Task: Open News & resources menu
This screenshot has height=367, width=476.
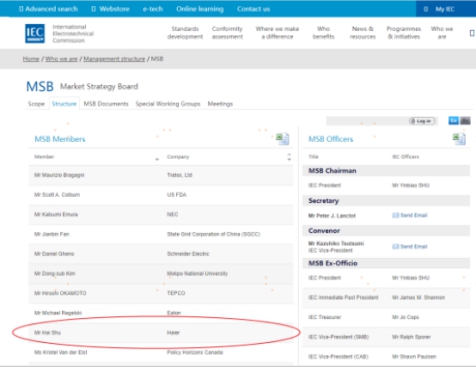Action: pyautogui.click(x=363, y=33)
